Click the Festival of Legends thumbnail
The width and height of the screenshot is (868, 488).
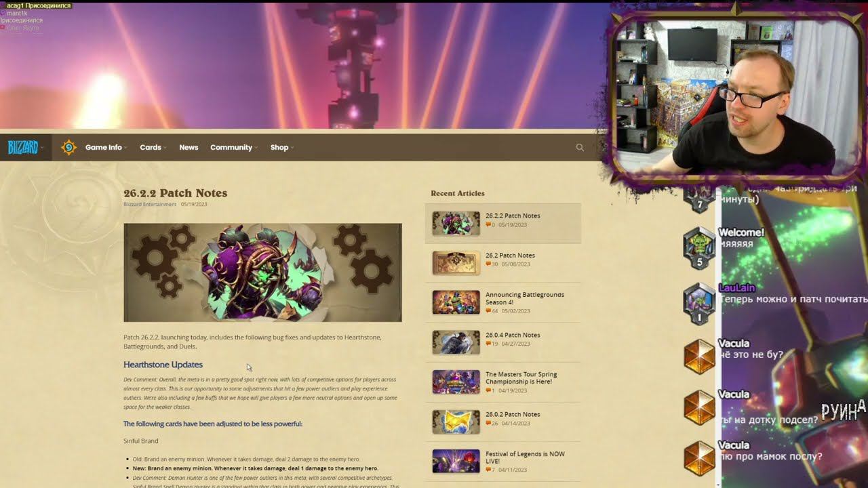coord(456,461)
